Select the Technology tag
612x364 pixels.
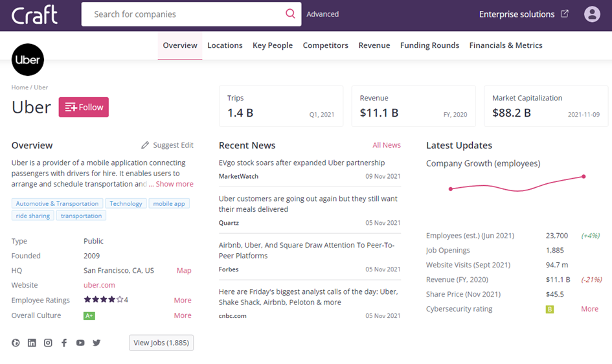126,203
